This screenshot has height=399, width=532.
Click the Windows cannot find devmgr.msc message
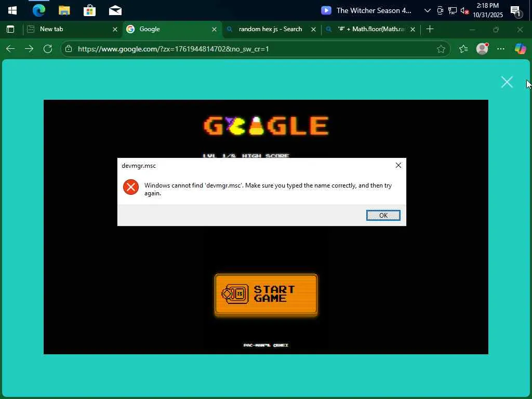(x=268, y=189)
